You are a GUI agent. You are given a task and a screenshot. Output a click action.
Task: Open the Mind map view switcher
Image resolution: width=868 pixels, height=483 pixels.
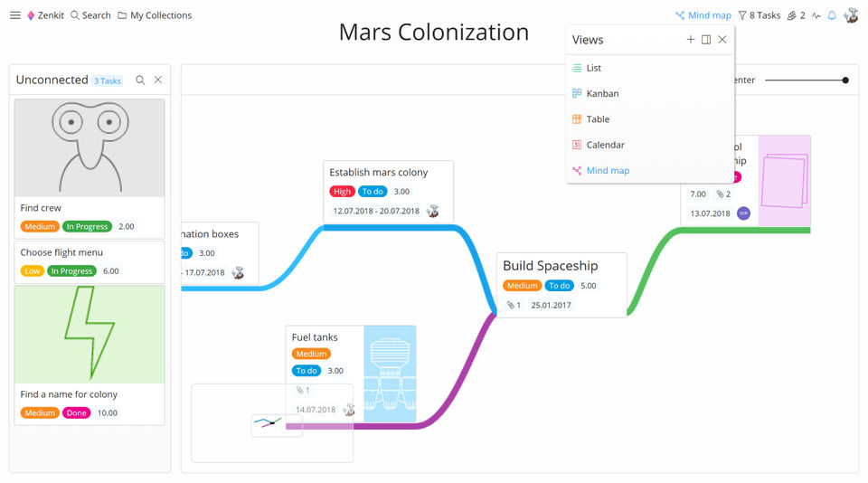(x=703, y=15)
